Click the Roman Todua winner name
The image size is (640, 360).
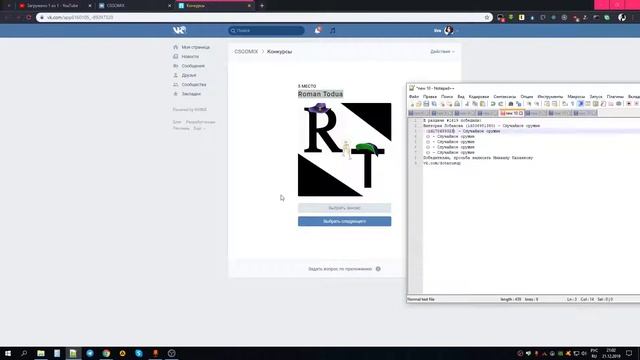click(x=320, y=94)
